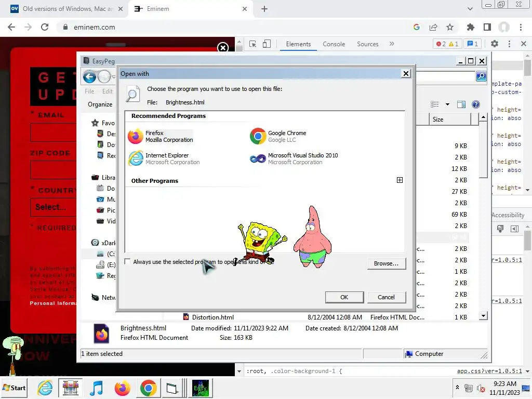The image size is (532, 399).
Task: Open Libraries in navigation pane
Action: pyautogui.click(x=103, y=178)
